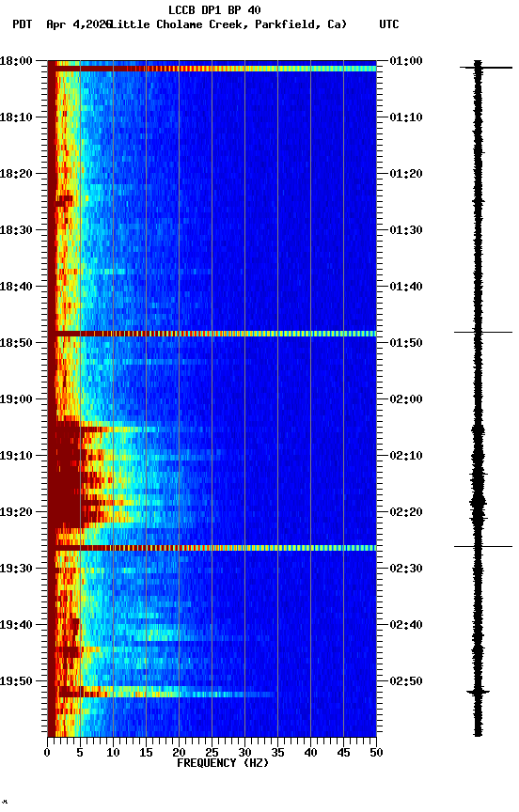Click the broadband red stripe near 18:01

coord(212,69)
